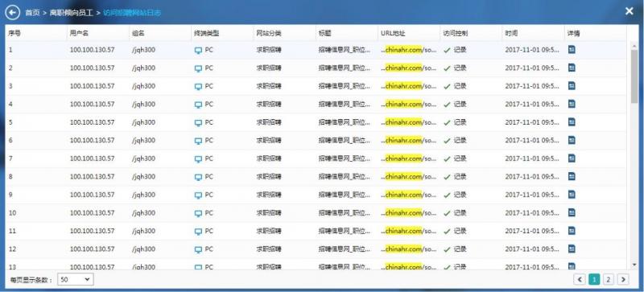Click green checkmark in row 6
Viewport: 644px width, 292px height.
pyautogui.click(x=447, y=141)
